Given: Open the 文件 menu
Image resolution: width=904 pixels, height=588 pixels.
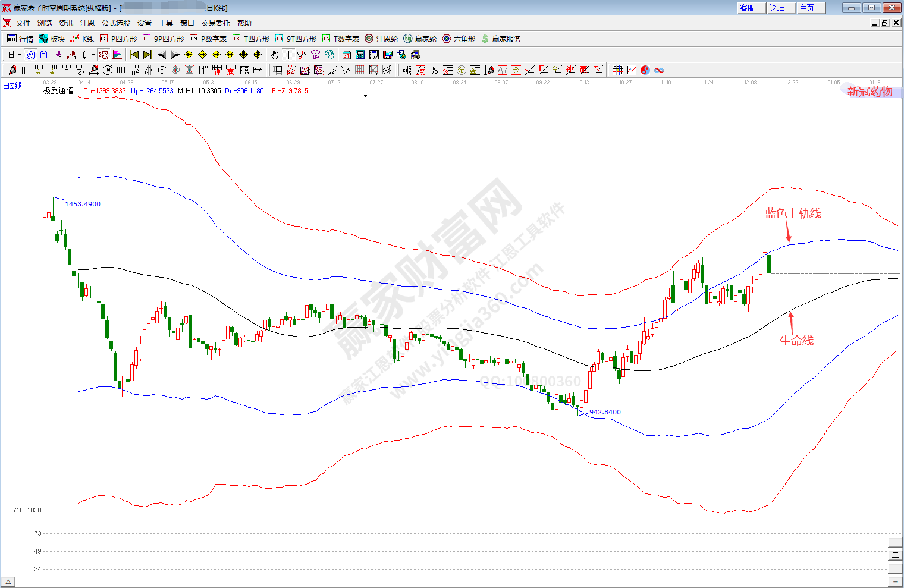Looking at the screenshot, I should [23, 23].
